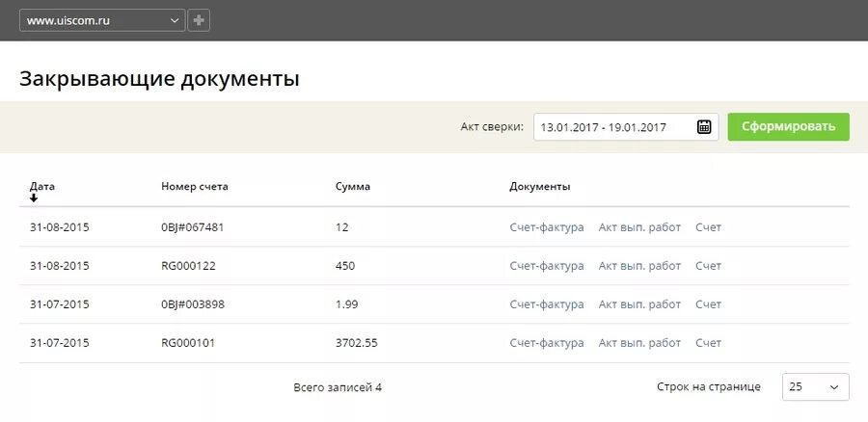Sort by the Дата column header
Viewport: 868px width, 422px height.
(42, 186)
